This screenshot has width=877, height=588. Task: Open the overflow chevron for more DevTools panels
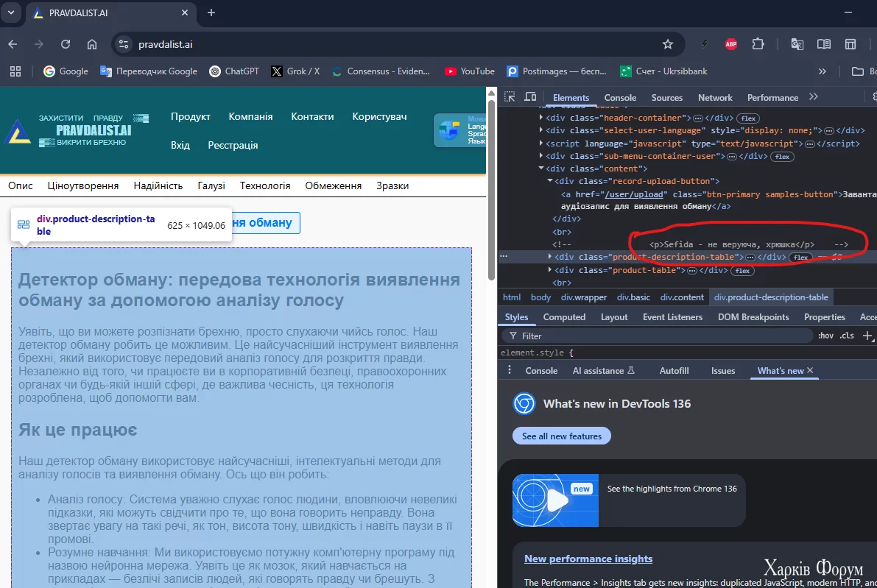(x=813, y=96)
